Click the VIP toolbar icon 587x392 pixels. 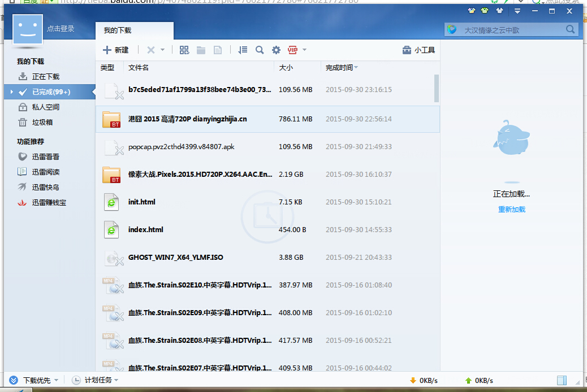tap(292, 50)
